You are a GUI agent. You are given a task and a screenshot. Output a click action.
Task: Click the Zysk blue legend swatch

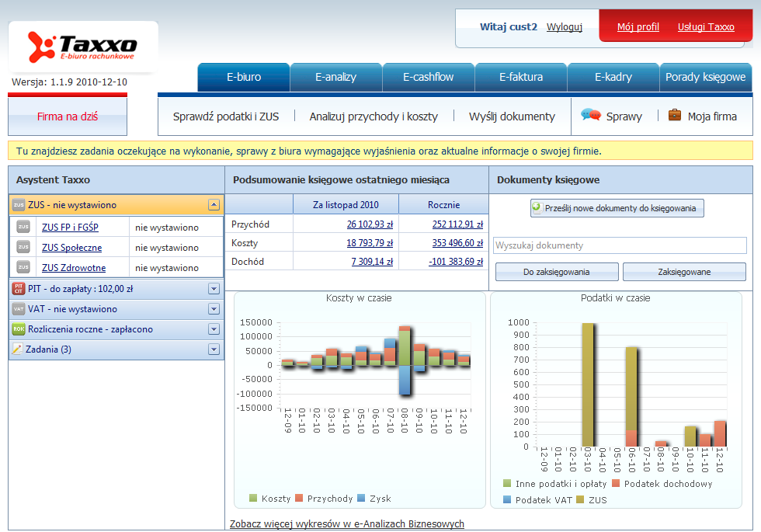tap(361, 498)
